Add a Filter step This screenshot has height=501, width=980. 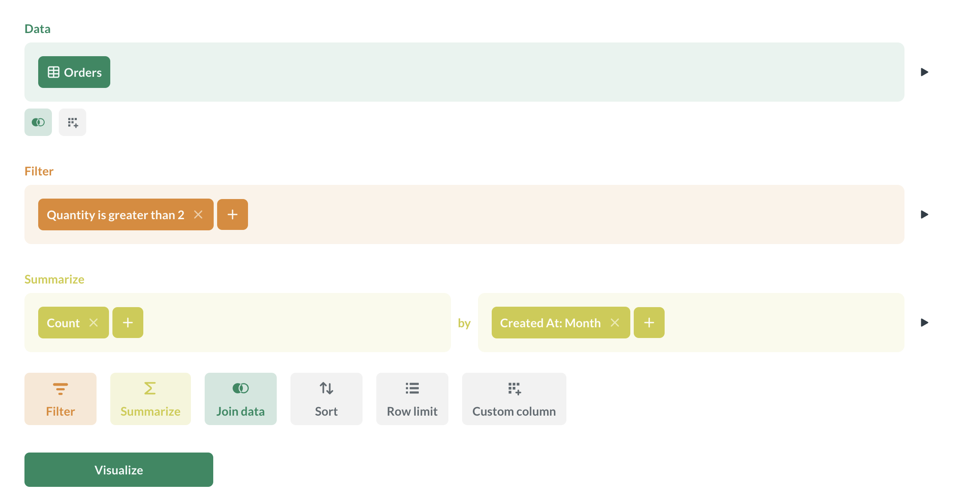pyautogui.click(x=60, y=399)
